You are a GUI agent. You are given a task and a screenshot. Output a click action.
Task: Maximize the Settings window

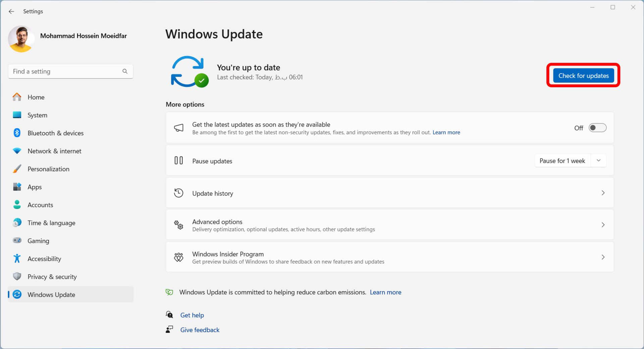(613, 7)
